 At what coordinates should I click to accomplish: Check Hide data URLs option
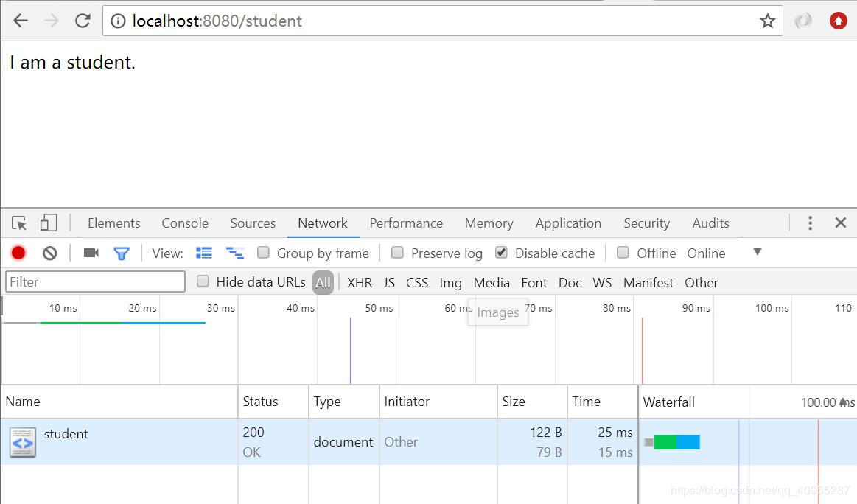click(x=203, y=281)
